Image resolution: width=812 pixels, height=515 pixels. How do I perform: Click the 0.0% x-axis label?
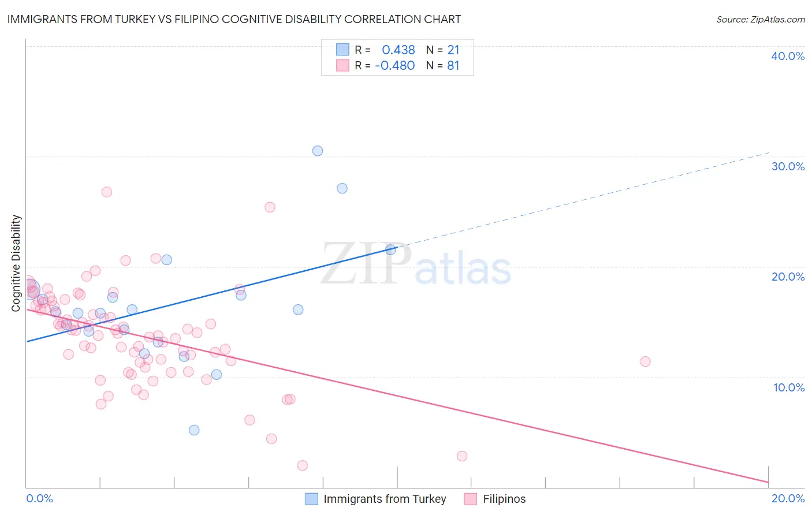(39, 498)
